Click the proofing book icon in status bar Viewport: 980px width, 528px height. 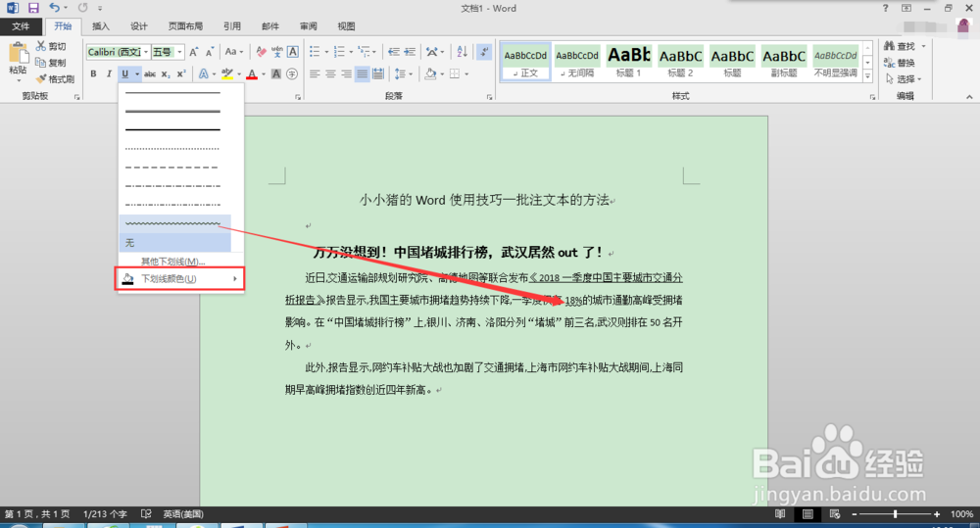tap(146, 513)
